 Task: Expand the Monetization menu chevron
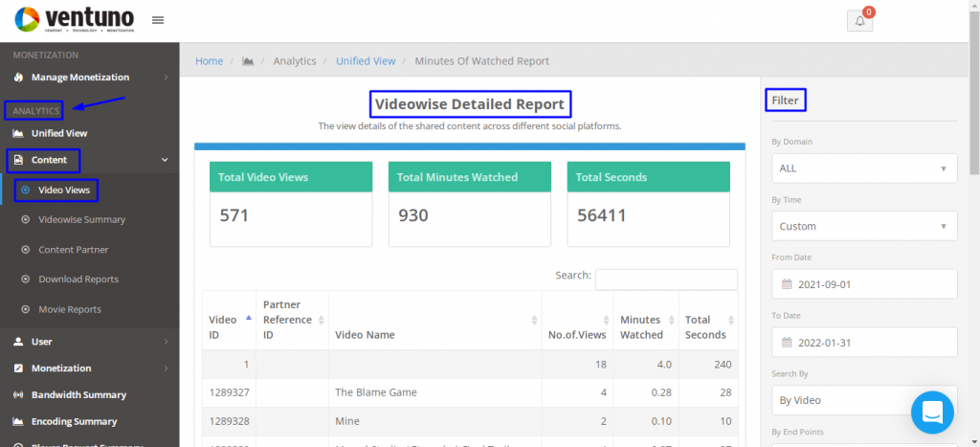click(x=166, y=369)
